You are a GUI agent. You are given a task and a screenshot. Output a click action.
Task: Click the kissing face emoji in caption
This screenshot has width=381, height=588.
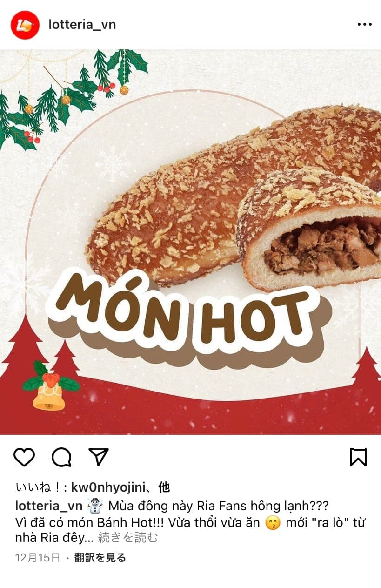(273, 523)
